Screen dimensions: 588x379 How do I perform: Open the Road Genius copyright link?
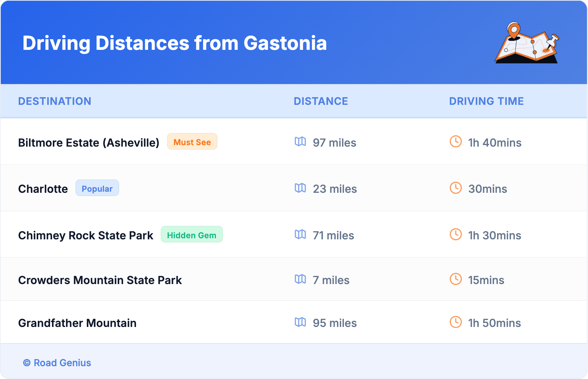point(57,363)
